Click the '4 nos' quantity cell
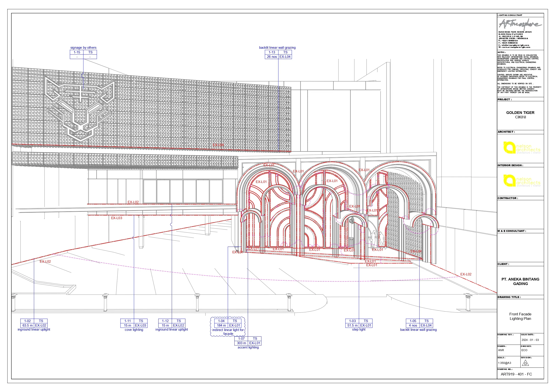 click(x=413, y=325)
